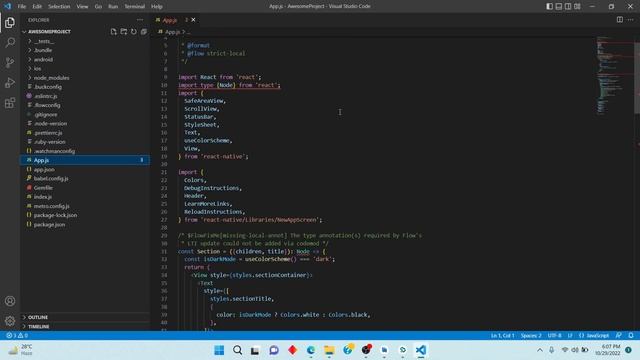This screenshot has width=640, height=360.
Task: Open the Edit menu
Action: click(x=37, y=7)
